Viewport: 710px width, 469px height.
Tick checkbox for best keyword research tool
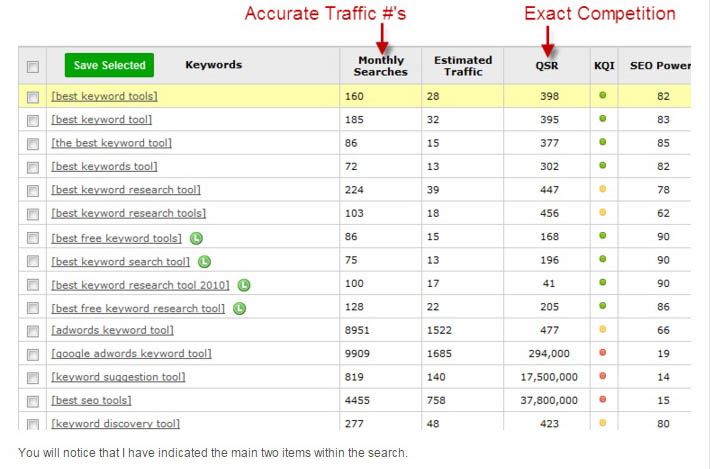pyautogui.click(x=33, y=191)
